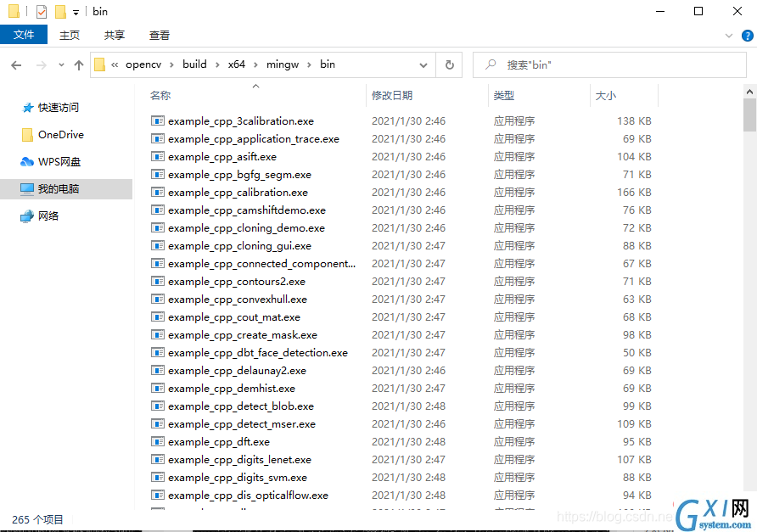This screenshot has height=532, width=757.
Task: Select example_cpp_application_trace.exe file icon
Action: tap(157, 138)
